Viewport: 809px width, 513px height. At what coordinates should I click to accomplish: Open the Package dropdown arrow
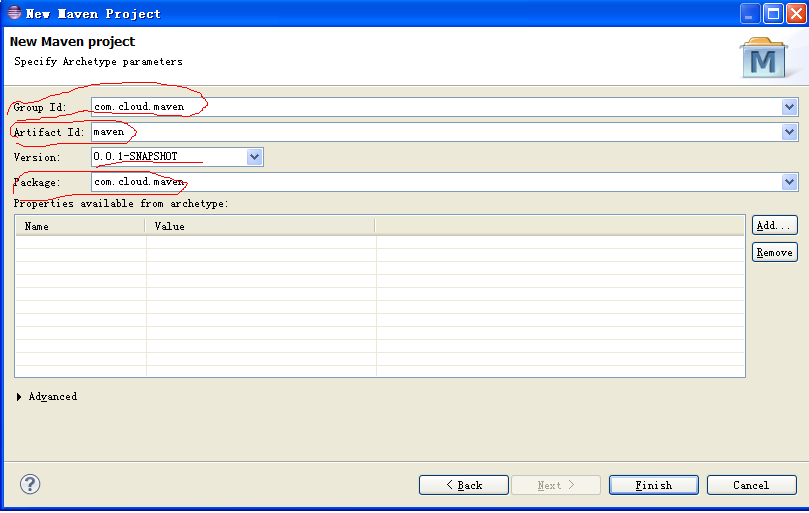[789, 182]
